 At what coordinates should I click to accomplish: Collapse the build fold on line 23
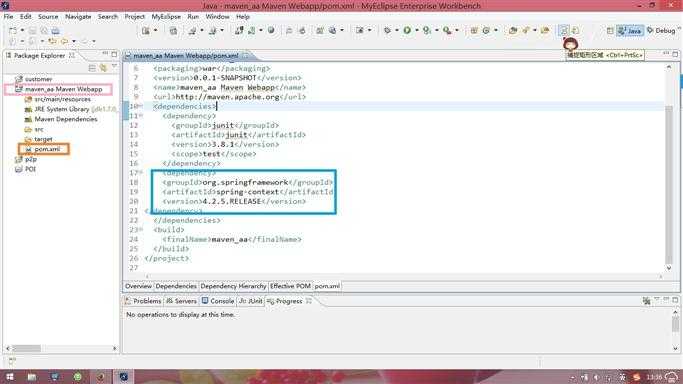point(141,229)
